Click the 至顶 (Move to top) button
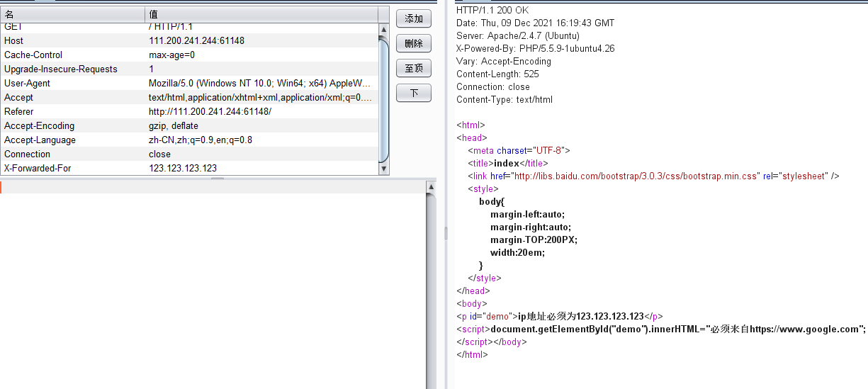The height and width of the screenshot is (389, 868). 414,68
